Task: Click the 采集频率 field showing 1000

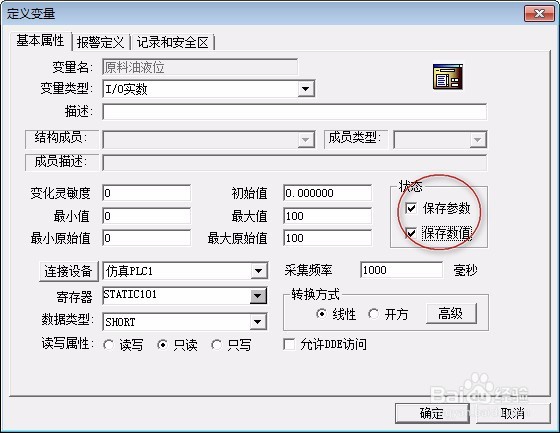Action: [401, 270]
